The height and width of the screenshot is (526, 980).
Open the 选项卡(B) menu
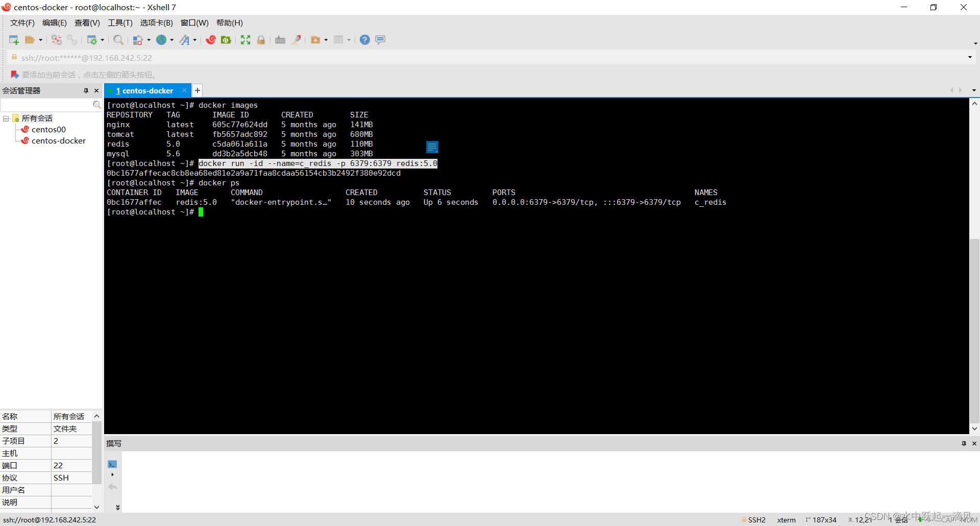157,23
